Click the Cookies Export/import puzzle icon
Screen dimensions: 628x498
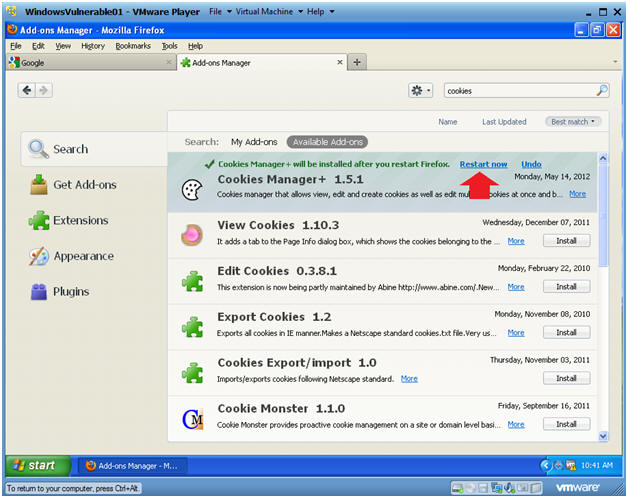(x=192, y=373)
